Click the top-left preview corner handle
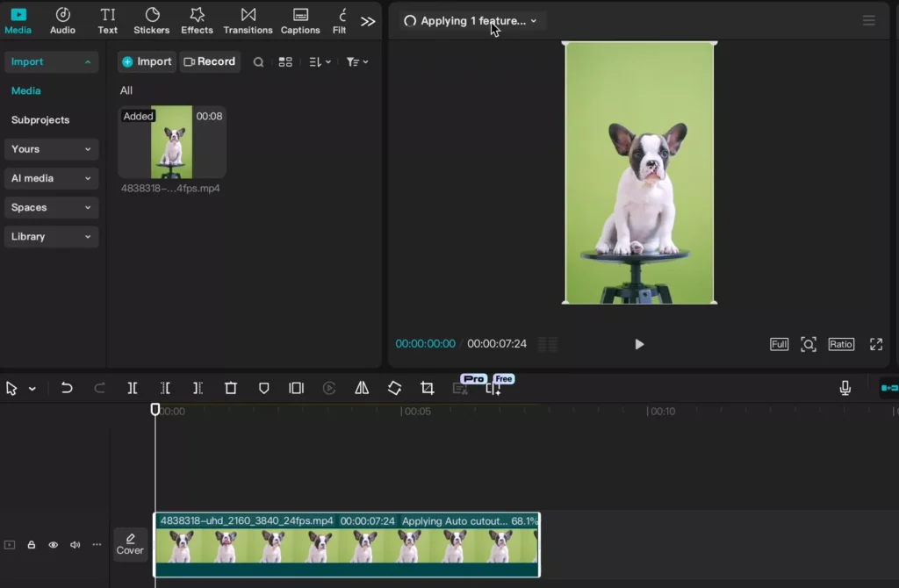899x588 pixels. (565, 44)
